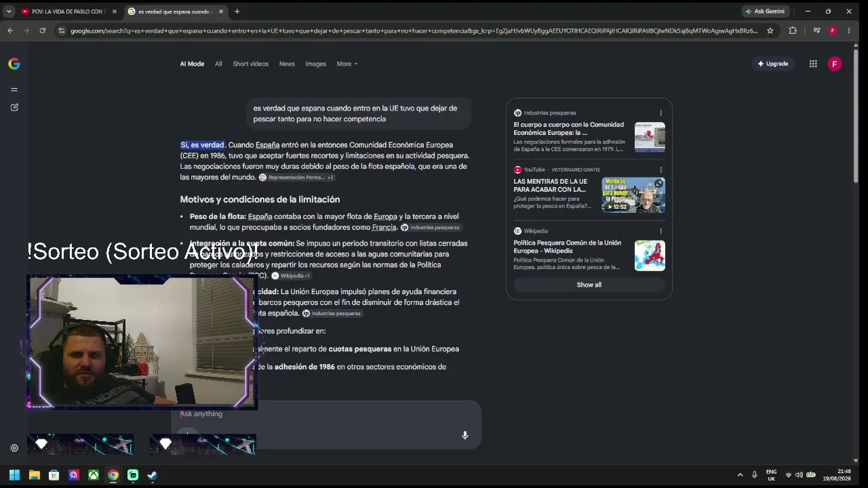Open options for the Wikipedia source card

pos(661,231)
